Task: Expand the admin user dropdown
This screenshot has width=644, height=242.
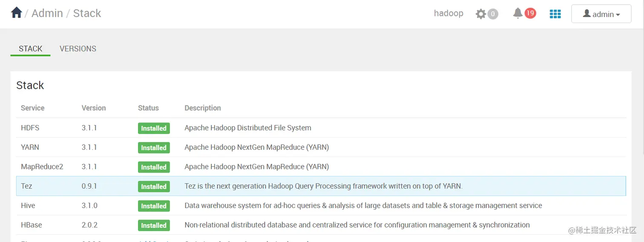Action: click(601, 14)
